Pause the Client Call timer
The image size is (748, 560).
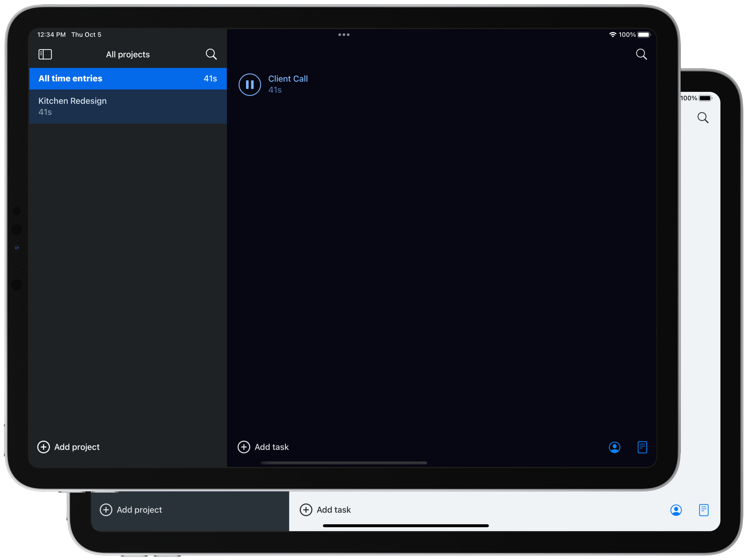[x=250, y=84]
